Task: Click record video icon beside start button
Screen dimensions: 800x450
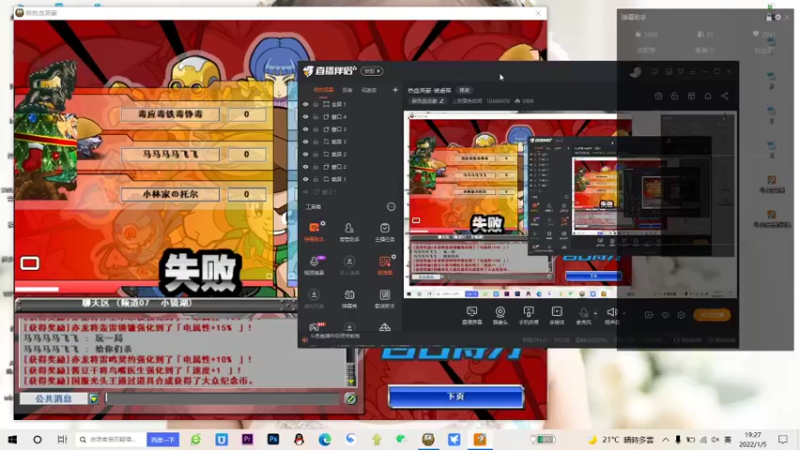Action: [648, 315]
